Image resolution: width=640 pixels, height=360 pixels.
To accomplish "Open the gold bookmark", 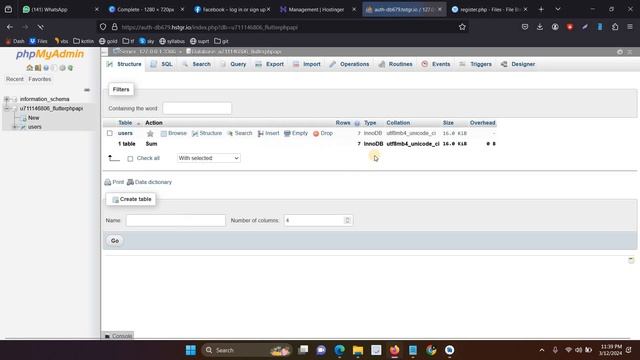I will pos(108,41).
